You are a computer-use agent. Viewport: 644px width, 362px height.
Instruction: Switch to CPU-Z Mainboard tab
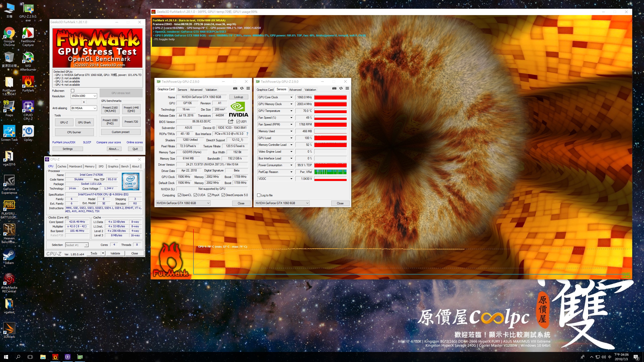click(x=75, y=166)
